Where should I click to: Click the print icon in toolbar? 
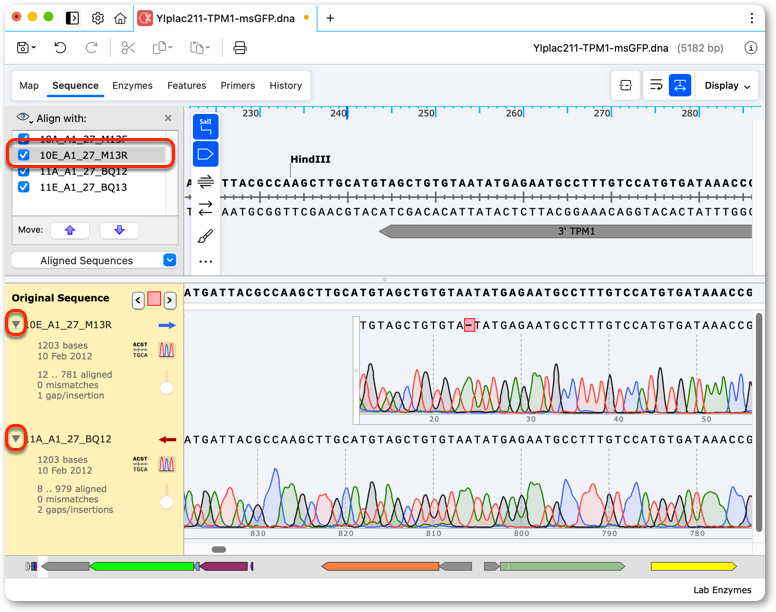[x=240, y=47]
